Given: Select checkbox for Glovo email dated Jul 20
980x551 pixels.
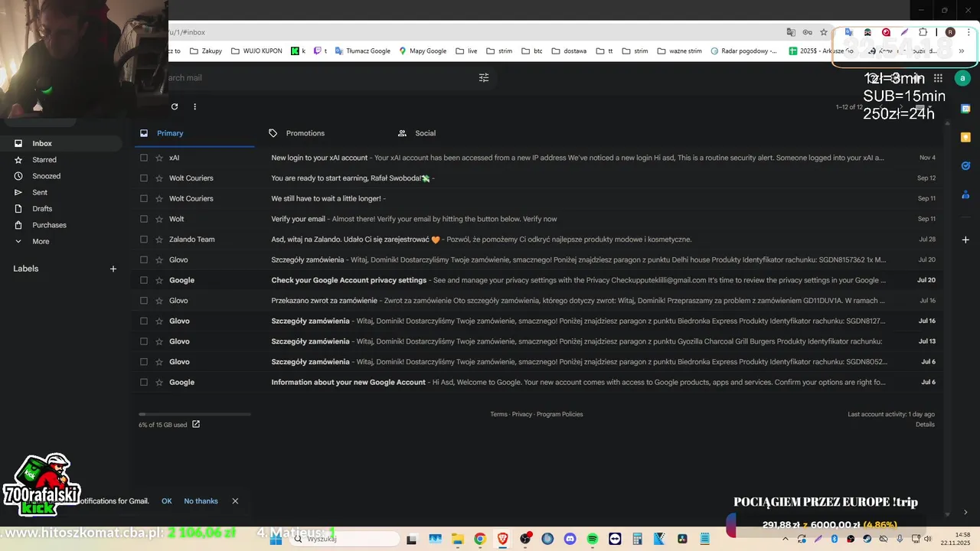Looking at the screenshot, I should pyautogui.click(x=143, y=259).
